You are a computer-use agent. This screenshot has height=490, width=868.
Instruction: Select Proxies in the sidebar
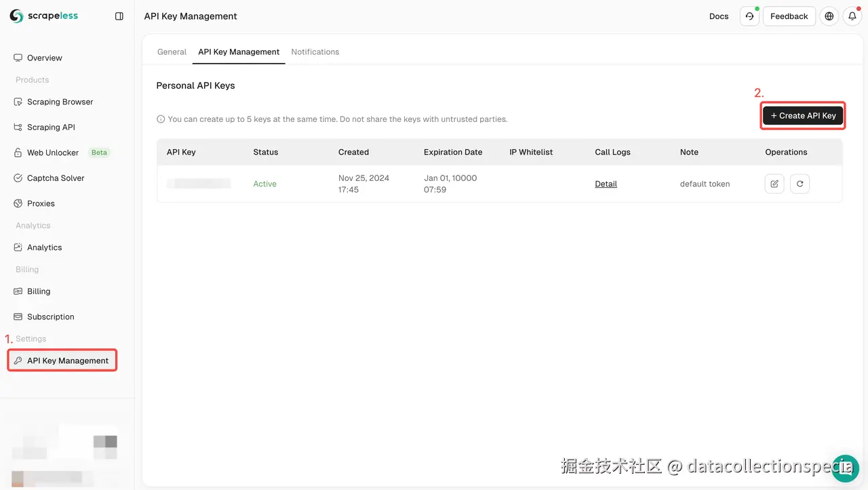(x=41, y=203)
